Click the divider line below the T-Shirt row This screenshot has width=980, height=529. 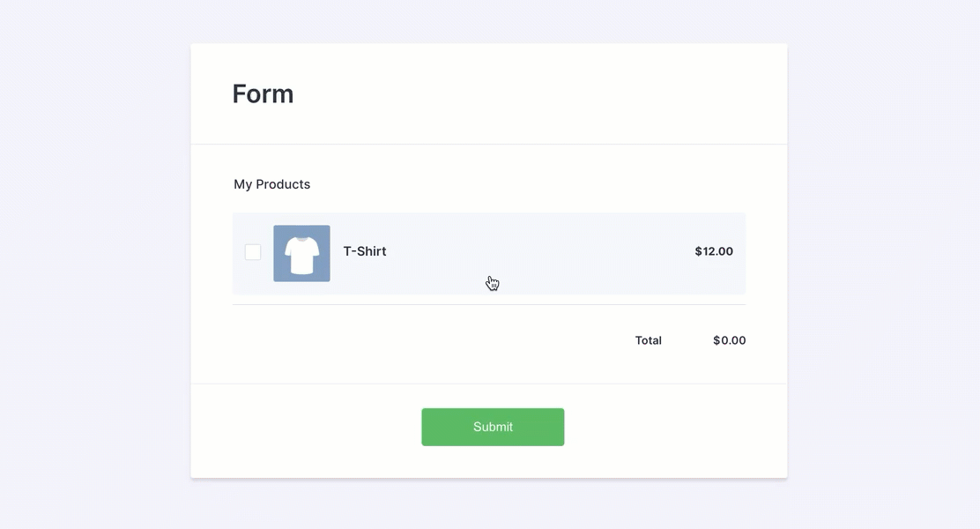click(489, 304)
